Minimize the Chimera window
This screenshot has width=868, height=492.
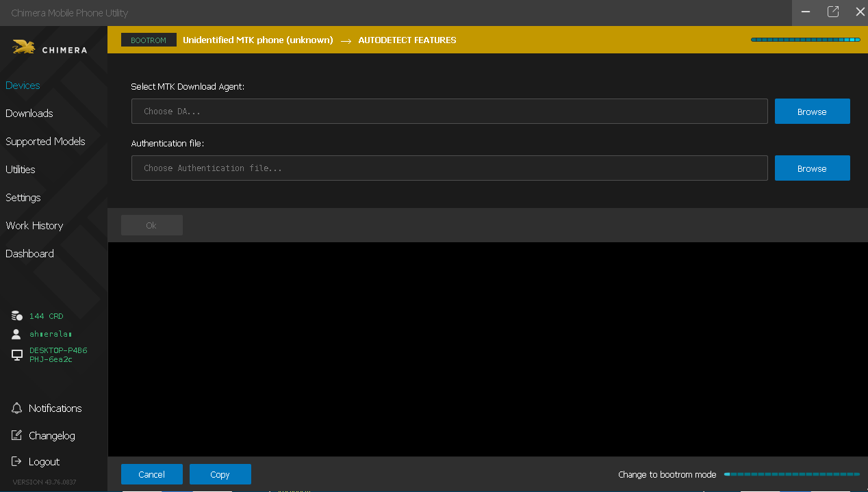point(806,12)
